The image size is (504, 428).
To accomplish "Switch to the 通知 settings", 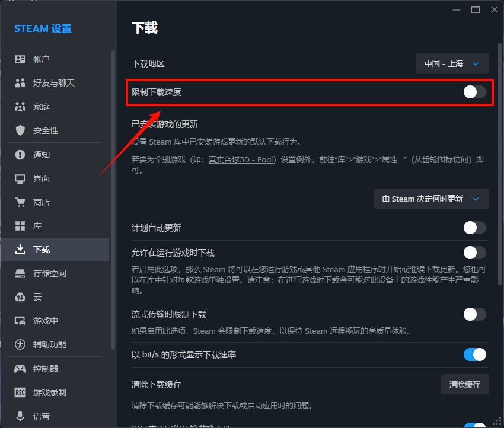I will pyautogui.click(x=55, y=155).
